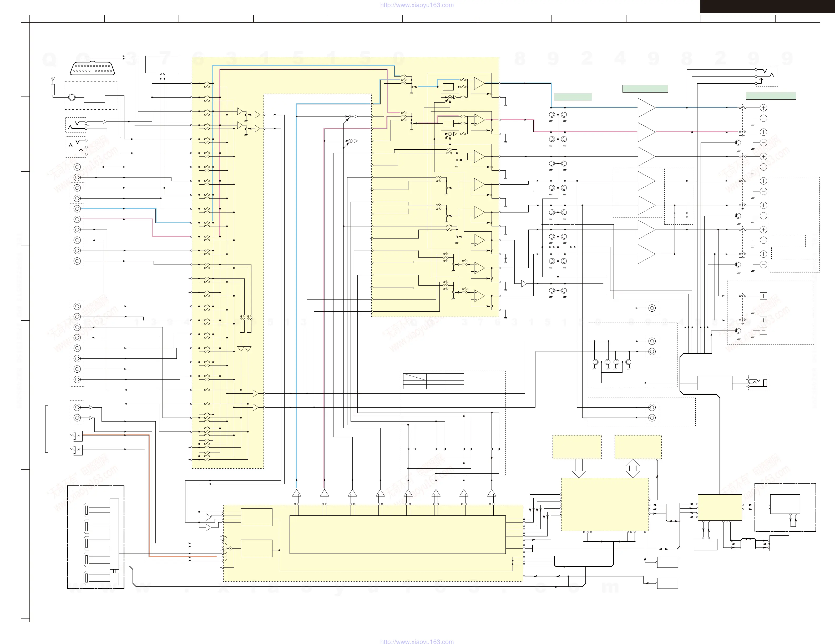Click the rightmost green label box

771,96
